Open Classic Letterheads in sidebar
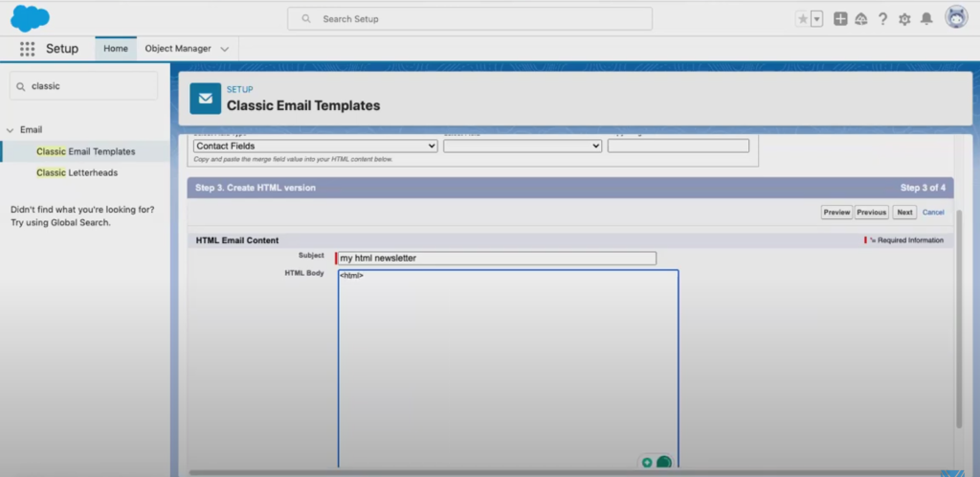 point(77,172)
